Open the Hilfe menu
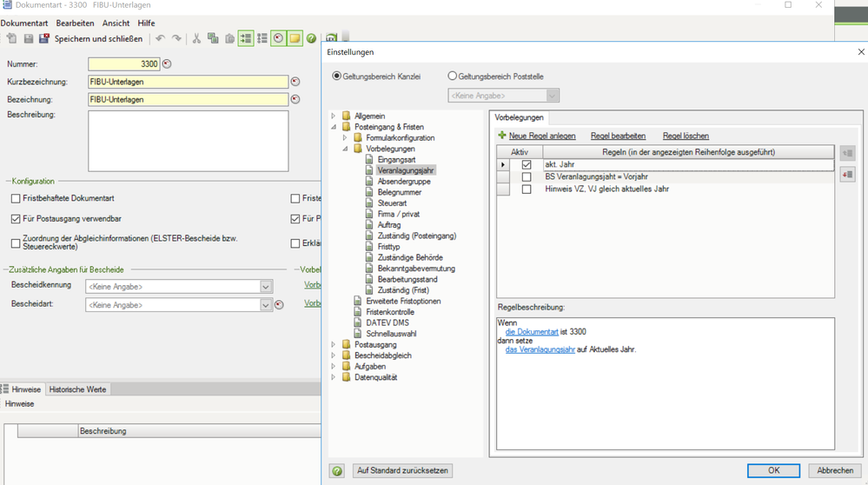The width and height of the screenshot is (868, 485). pos(146,23)
